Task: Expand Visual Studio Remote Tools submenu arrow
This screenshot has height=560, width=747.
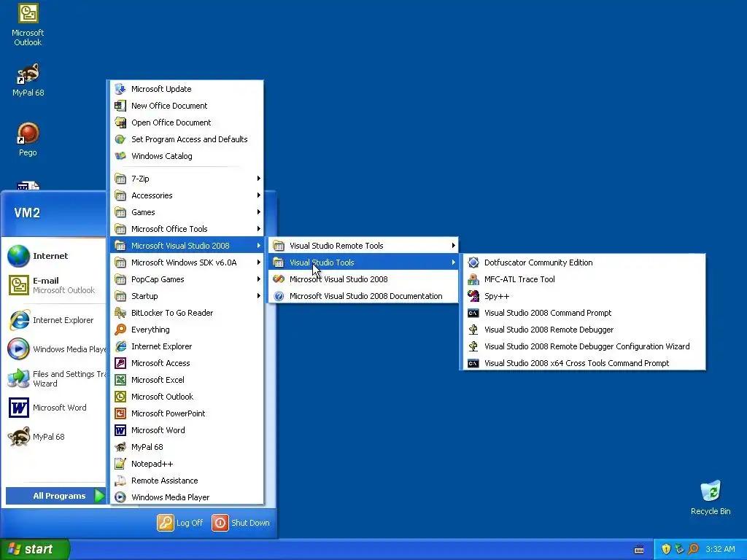Action: [x=454, y=246]
